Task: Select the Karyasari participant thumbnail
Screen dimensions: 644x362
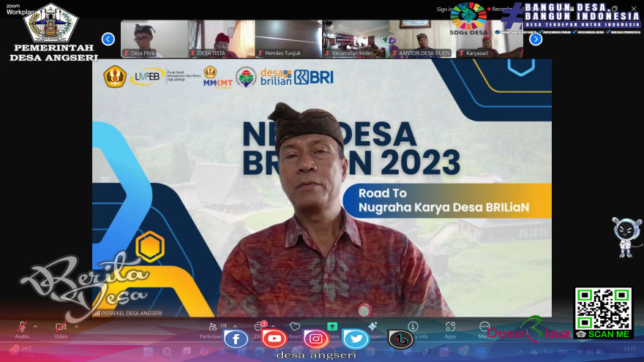Action: 490,39
